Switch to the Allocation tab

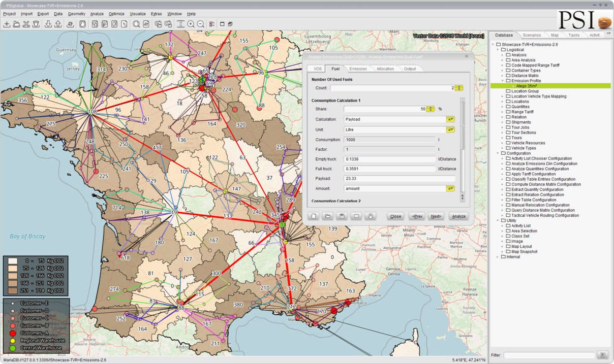point(385,69)
